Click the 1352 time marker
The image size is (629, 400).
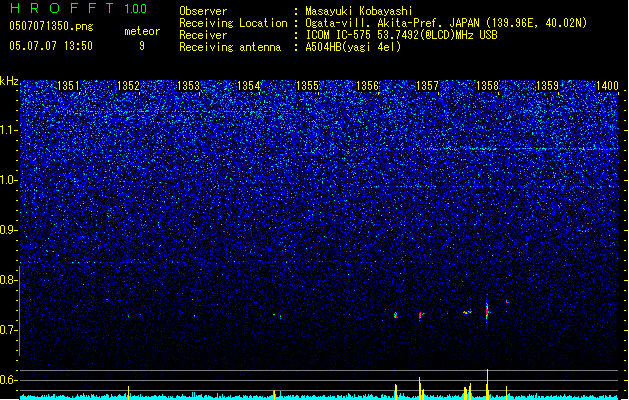click(x=128, y=86)
